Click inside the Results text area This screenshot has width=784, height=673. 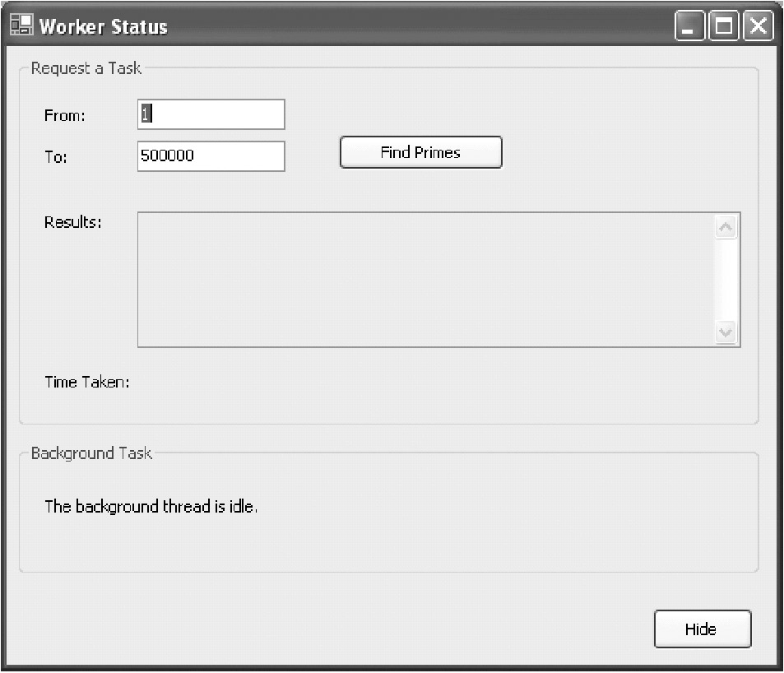pos(424,280)
